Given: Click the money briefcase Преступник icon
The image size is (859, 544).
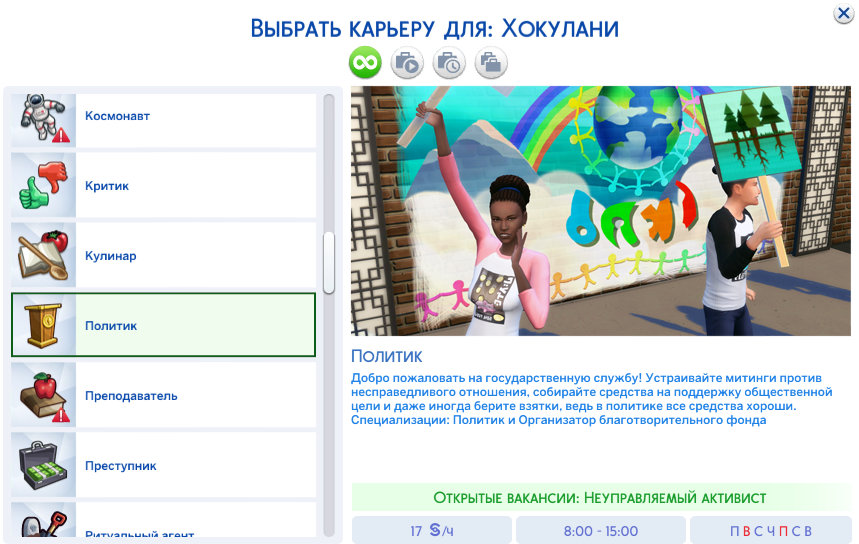Looking at the screenshot, I should 43,466.
